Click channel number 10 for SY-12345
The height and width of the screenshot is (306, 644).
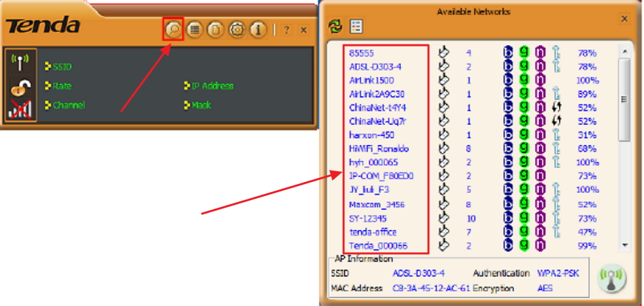471,218
